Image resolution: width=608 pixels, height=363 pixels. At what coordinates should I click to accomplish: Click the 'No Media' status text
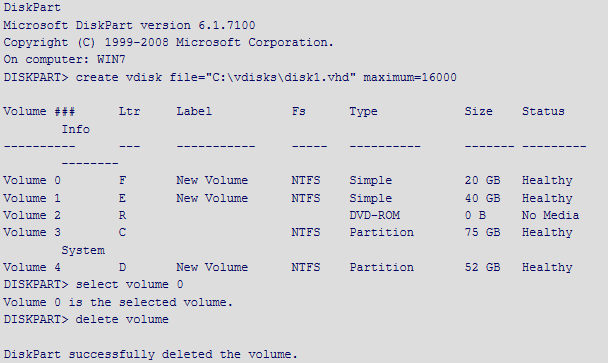(551, 215)
